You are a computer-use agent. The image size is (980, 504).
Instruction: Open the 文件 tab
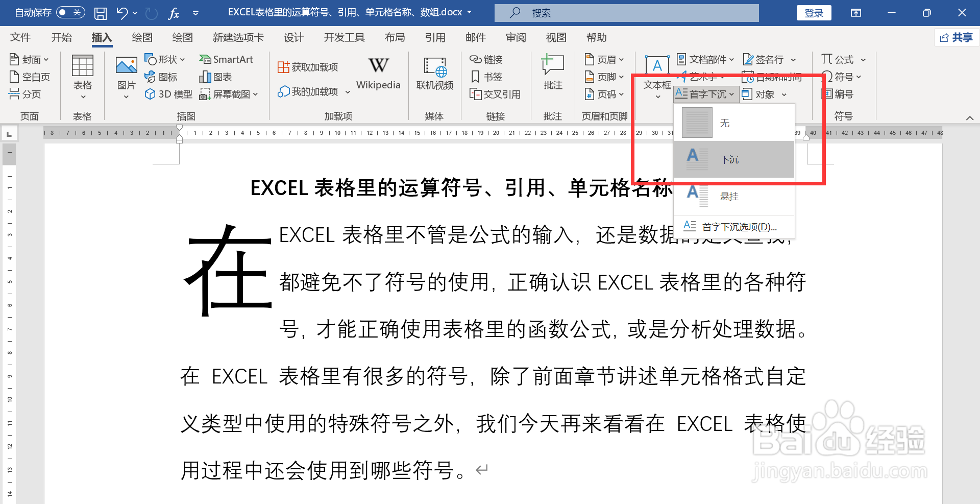click(20, 37)
